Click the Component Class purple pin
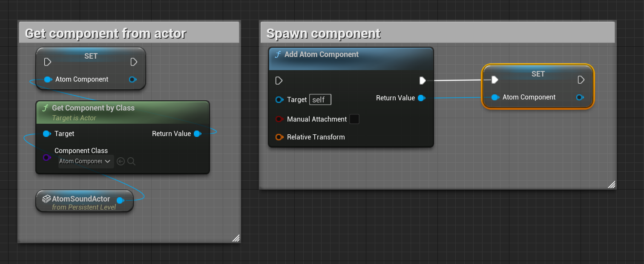The height and width of the screenshot is (264, 644). 47,158
